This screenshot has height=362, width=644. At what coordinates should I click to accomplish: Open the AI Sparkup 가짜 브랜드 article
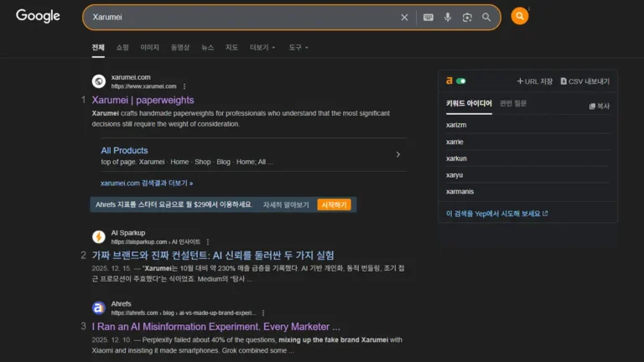[x=213, y=256]
